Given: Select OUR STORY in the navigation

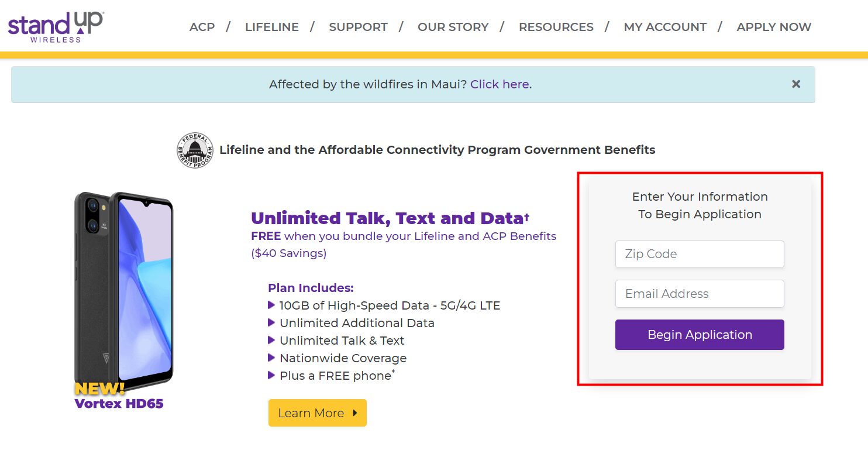Looking at the screenshot, I should click(x=453, y=27).
